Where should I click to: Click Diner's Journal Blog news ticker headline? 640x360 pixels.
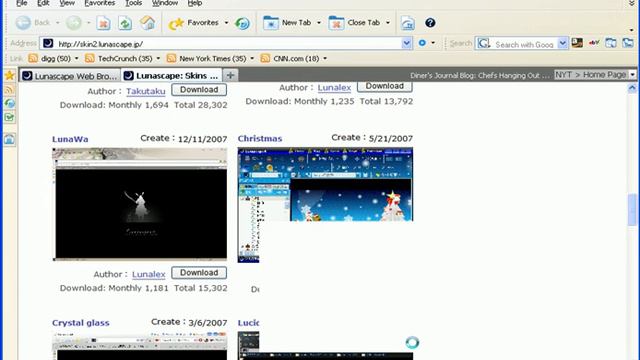(480, 76)
